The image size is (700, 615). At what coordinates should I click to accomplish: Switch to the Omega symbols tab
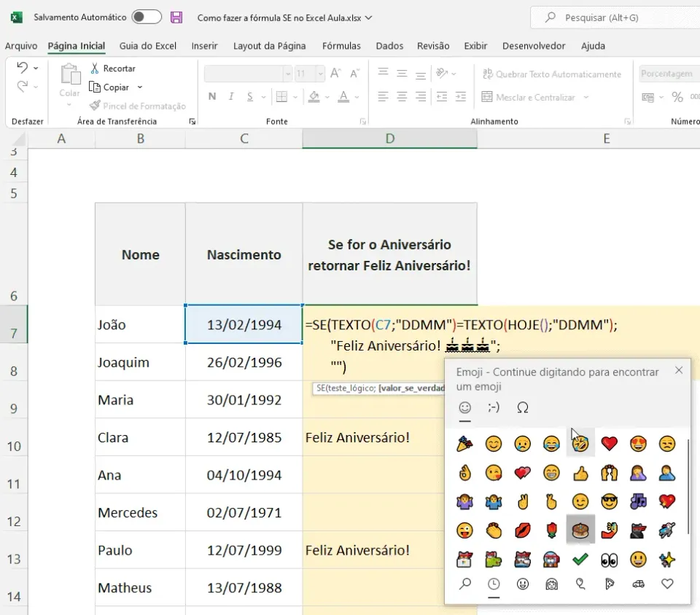point(522,407)
